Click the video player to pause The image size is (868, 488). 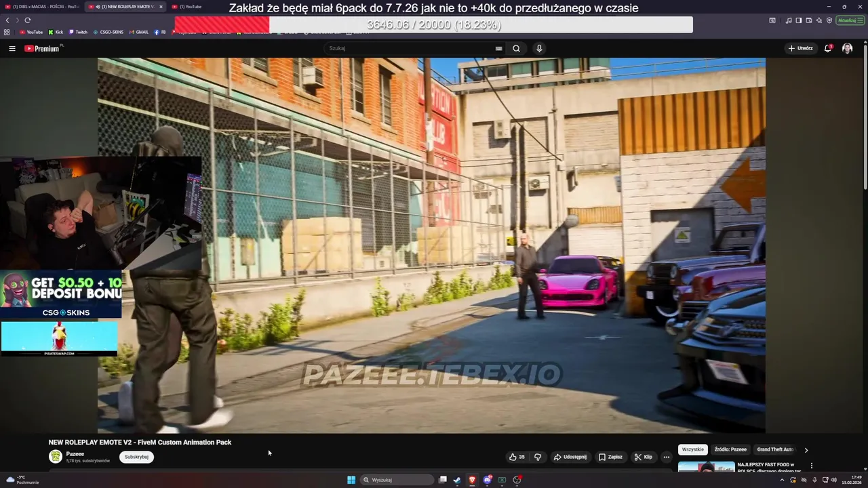(x=431, y=245)
